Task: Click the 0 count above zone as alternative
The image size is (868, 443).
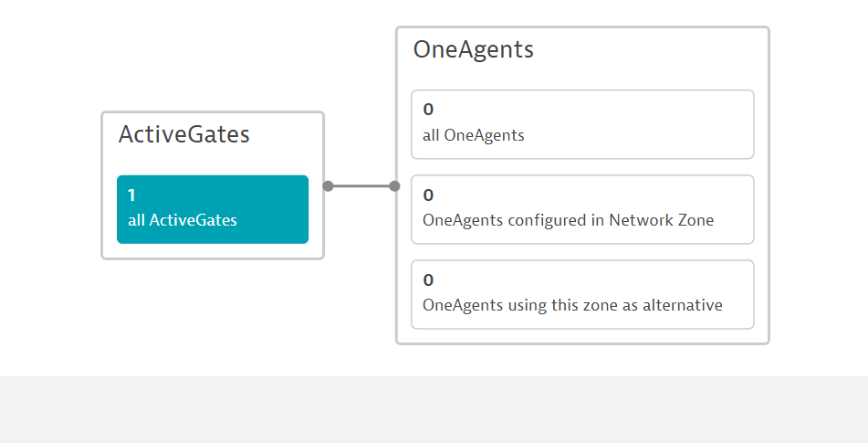Action: (428, 280)
